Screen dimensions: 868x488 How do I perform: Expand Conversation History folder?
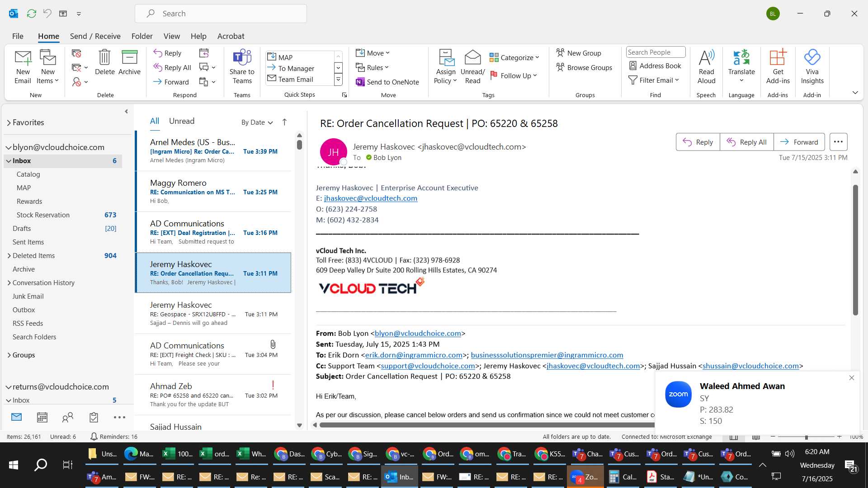[9, 283]
